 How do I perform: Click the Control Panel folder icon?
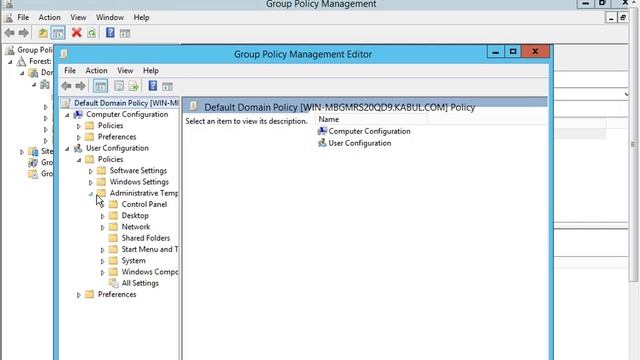pyautogui.click(x=113, y=204)
